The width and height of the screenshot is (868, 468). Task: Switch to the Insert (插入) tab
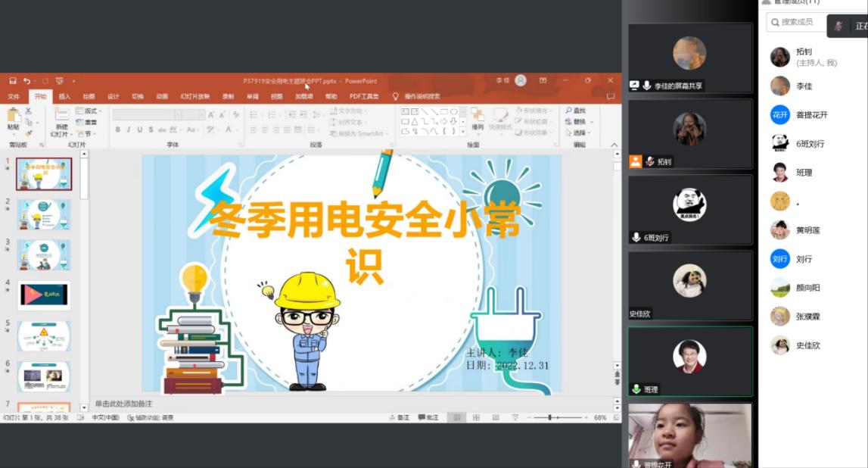click(65, 96)
